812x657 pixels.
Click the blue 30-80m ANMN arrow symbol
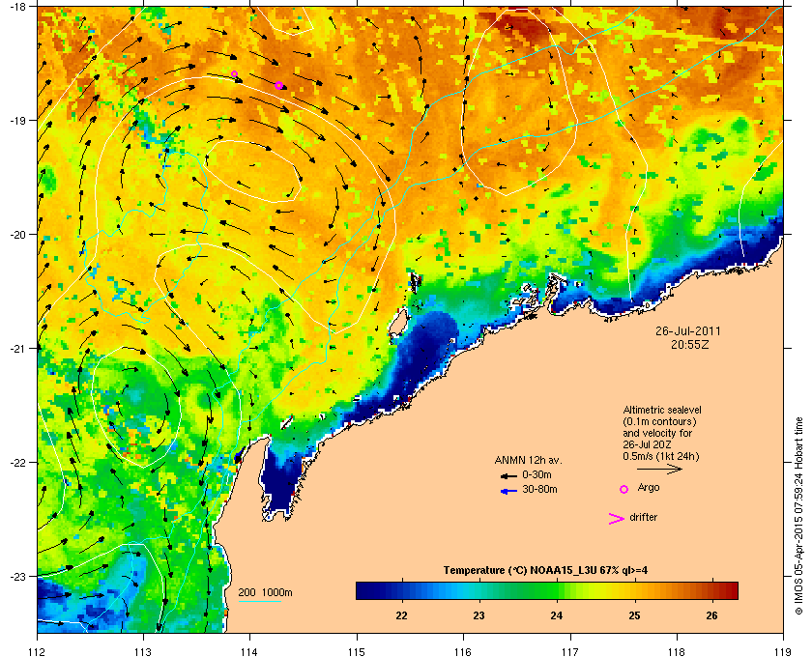508,491
